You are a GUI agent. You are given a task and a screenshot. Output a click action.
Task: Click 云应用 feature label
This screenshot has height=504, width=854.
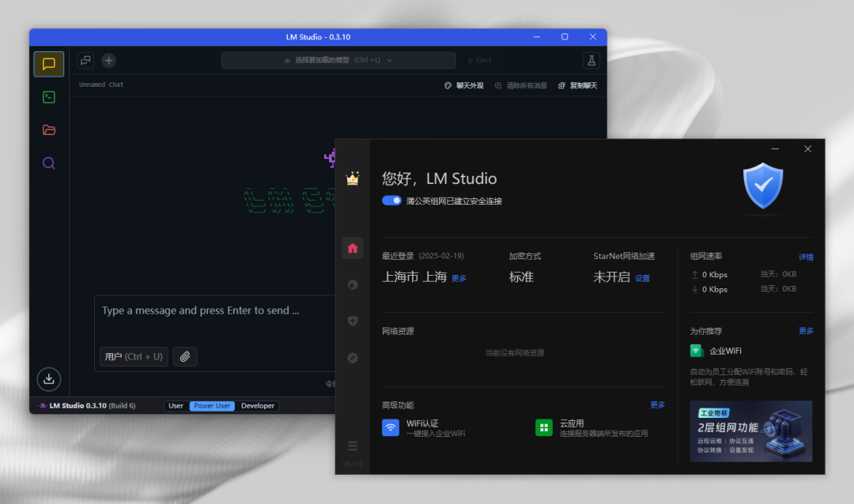(572, 423)
